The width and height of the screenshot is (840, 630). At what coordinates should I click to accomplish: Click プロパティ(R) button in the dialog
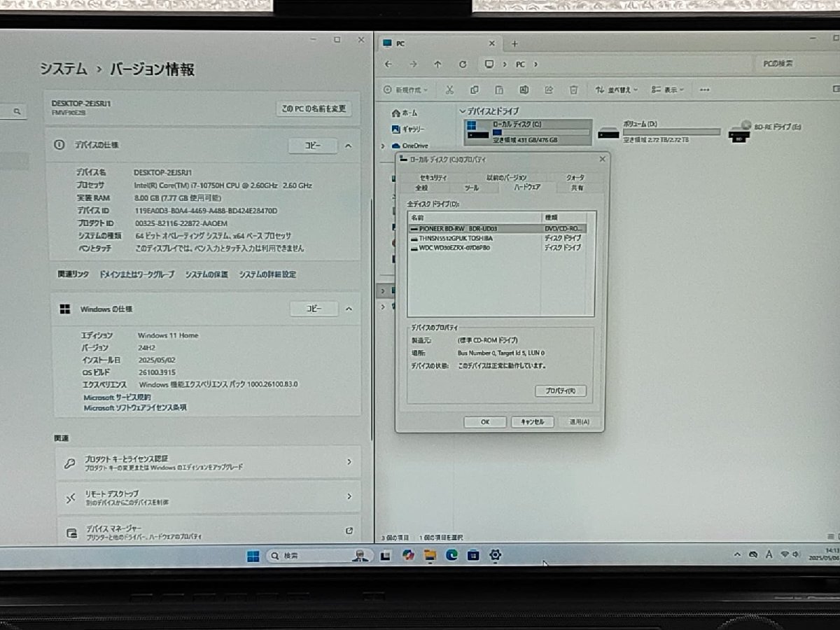click(x=560, y=391)
